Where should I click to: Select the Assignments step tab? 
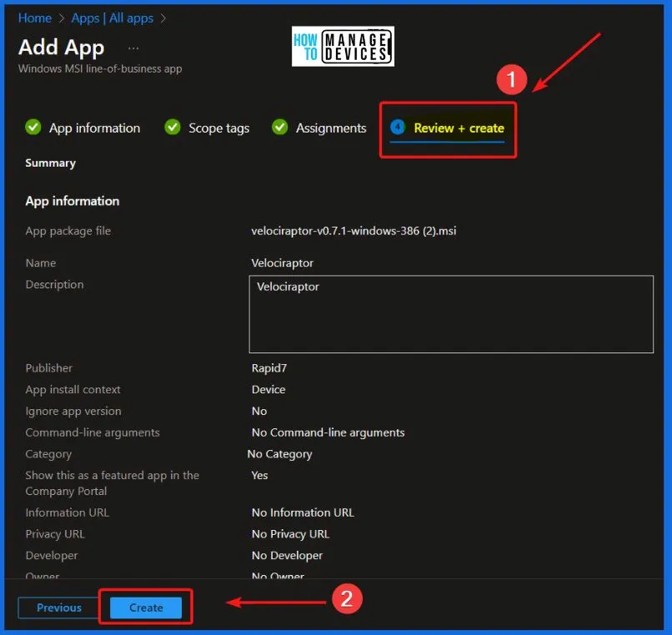[331, 128]
